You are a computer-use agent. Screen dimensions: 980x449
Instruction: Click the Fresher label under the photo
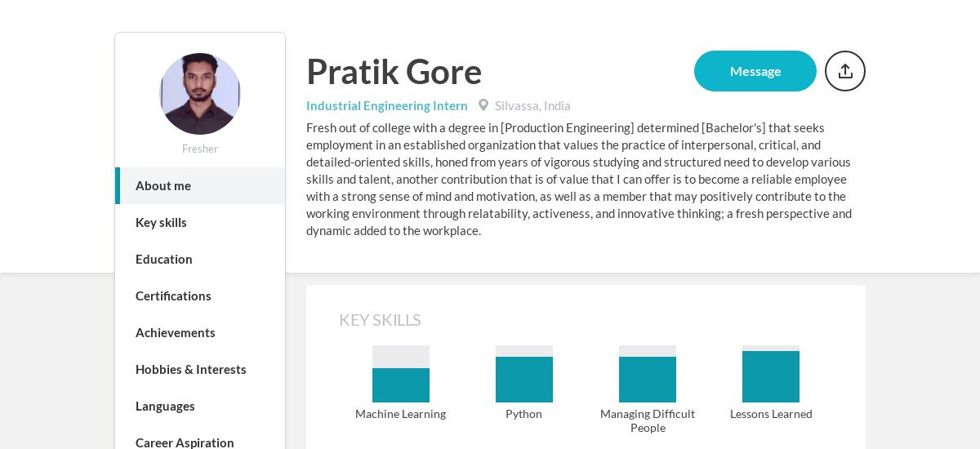point(200,149)
